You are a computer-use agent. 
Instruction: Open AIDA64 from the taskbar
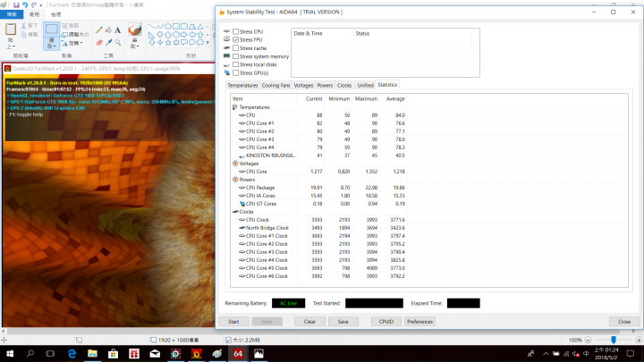point(238,353)
